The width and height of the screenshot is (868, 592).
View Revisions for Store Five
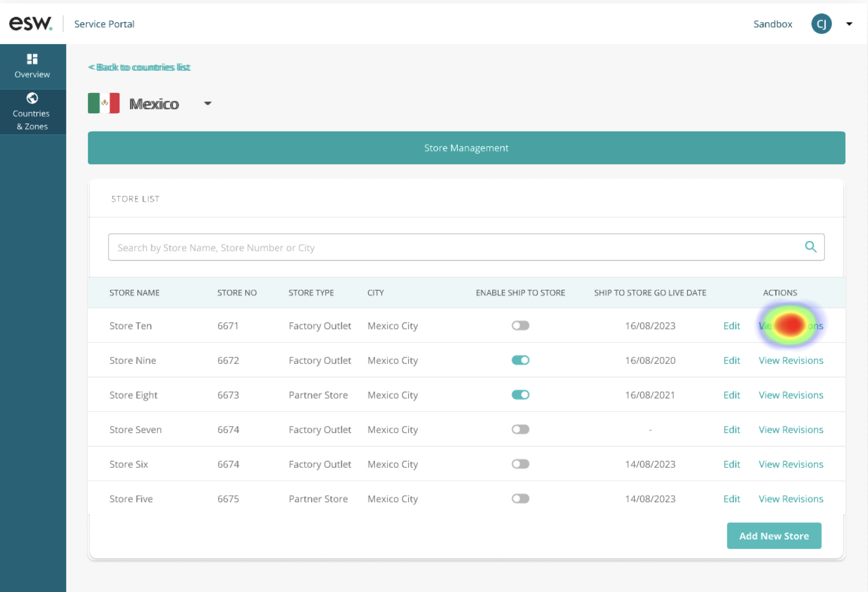tap(790, 499)
